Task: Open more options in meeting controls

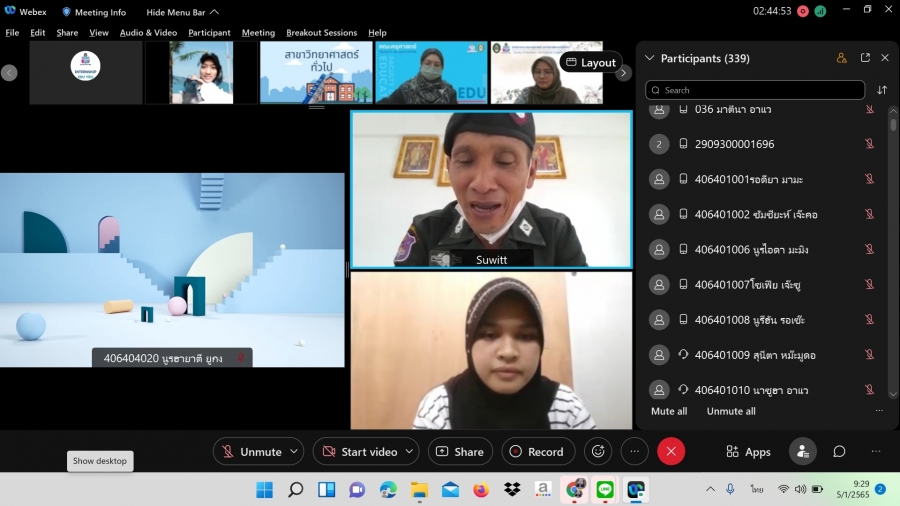Action: pyautogui.click(x=634, y=451)
